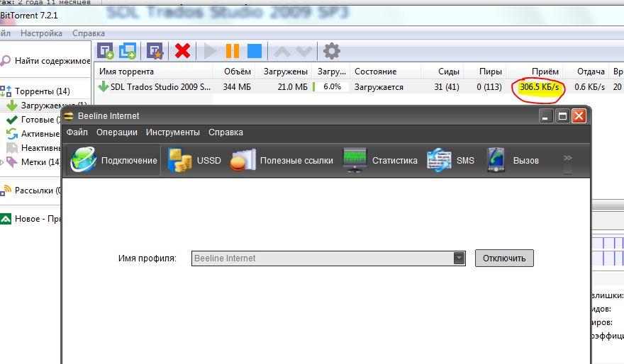The image size is (624, 364).
Task: Open the Статистика section
Action: [x=380, y=160]
